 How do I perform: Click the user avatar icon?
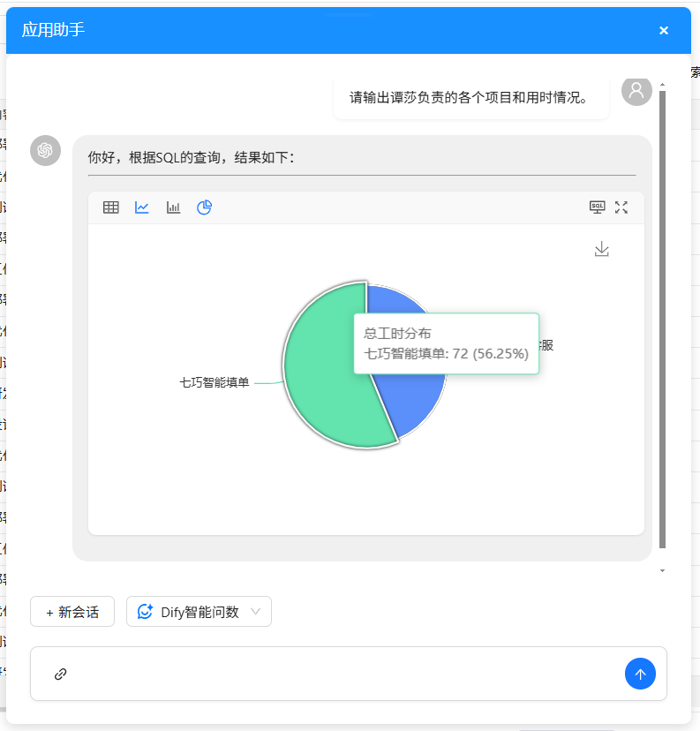[636, 90]
